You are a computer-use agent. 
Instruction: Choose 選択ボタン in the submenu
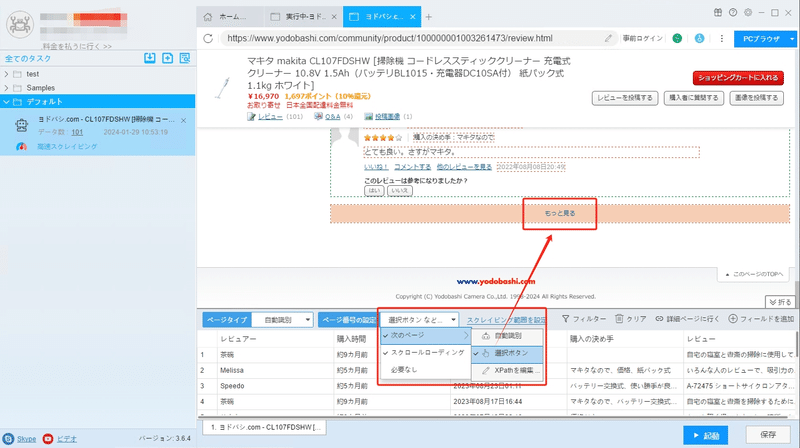click(x=507, y=353)
